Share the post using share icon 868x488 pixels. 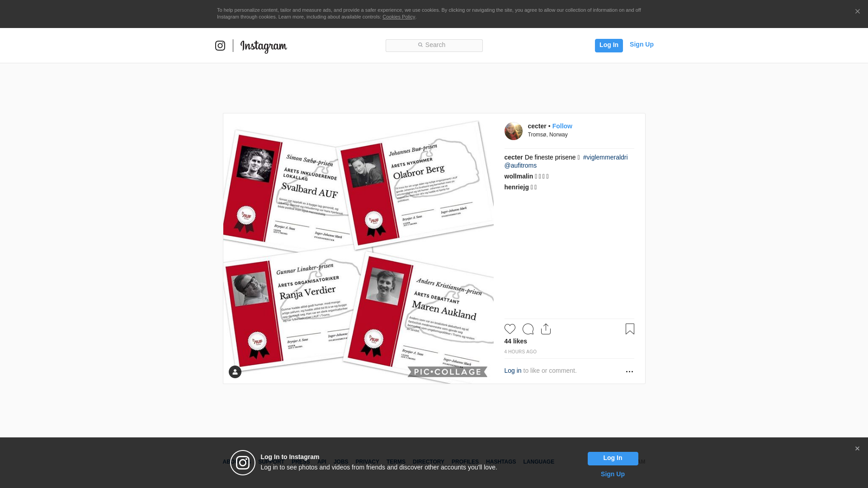pyautogui.click(x=546, y=329)
